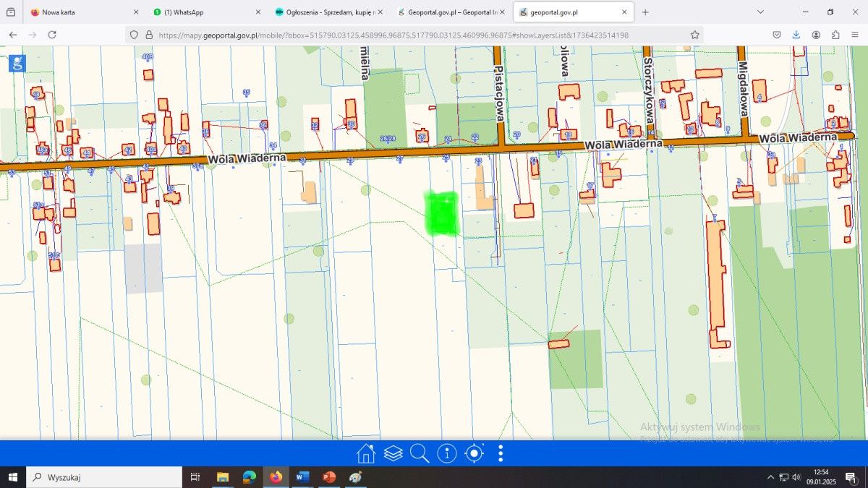Image resolution: width=868 pixels, height=488 pixels.
Task: Open the three-dot more options menu
Action: point(501,454)
